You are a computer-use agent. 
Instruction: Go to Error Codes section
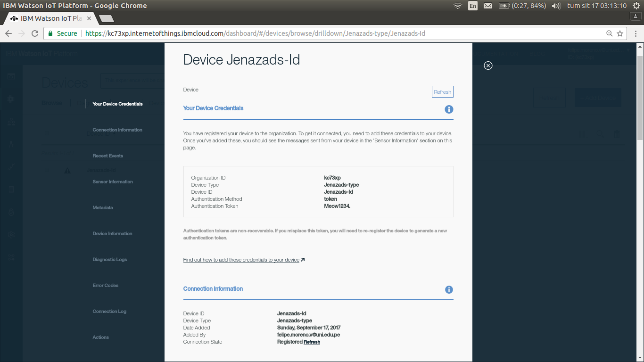click(106, 285)
